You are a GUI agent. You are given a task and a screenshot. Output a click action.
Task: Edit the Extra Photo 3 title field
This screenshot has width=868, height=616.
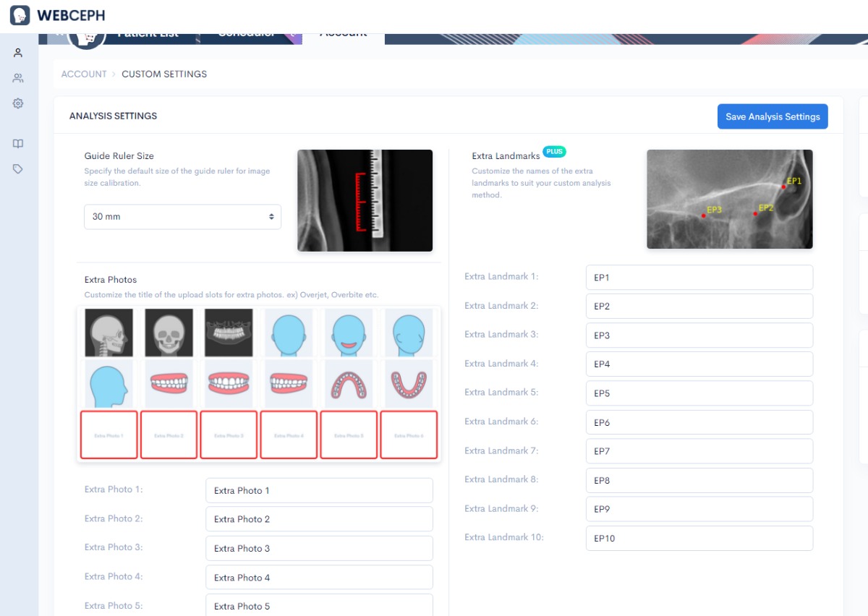pos(319,548)
